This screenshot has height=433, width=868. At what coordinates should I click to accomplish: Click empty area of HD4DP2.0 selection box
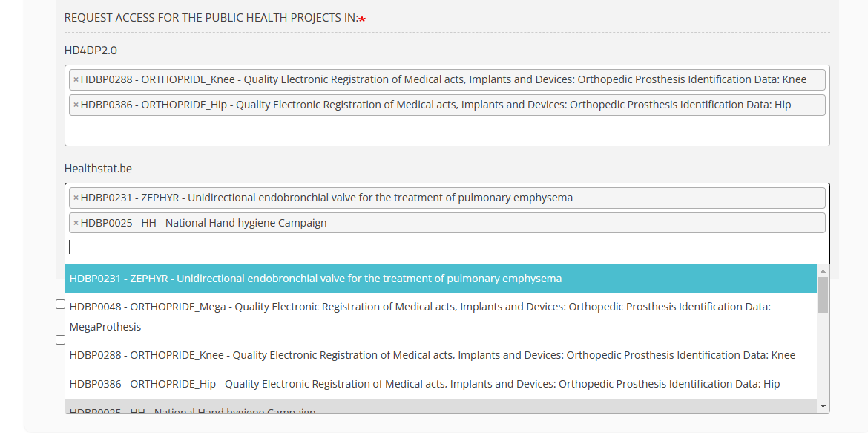click(445, 131)
